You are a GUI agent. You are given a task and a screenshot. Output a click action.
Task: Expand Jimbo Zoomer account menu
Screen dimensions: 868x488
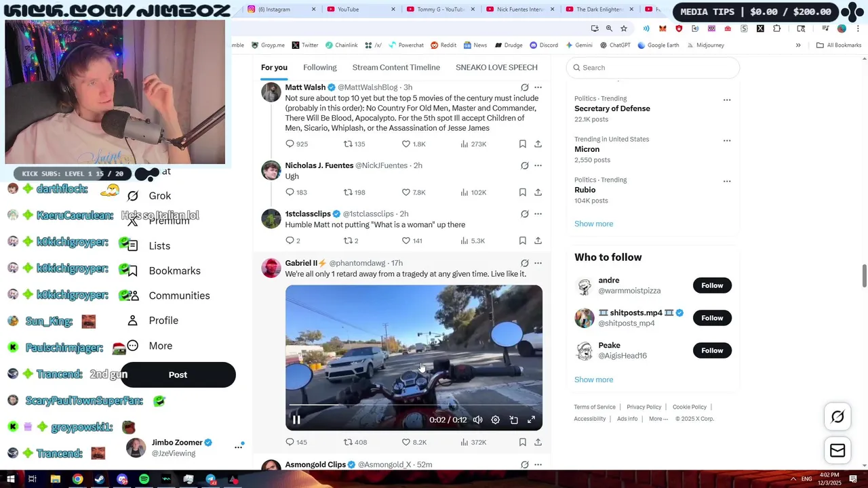tap(239, 447)
